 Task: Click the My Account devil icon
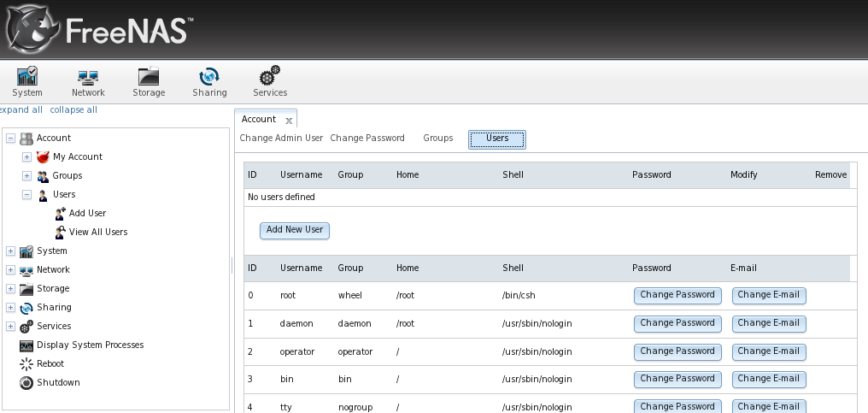point(43,156)
